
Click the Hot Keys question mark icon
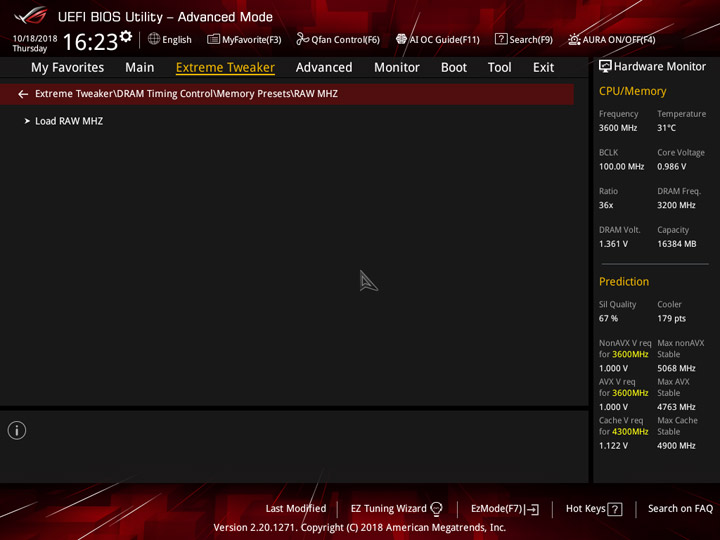point(614,509)
